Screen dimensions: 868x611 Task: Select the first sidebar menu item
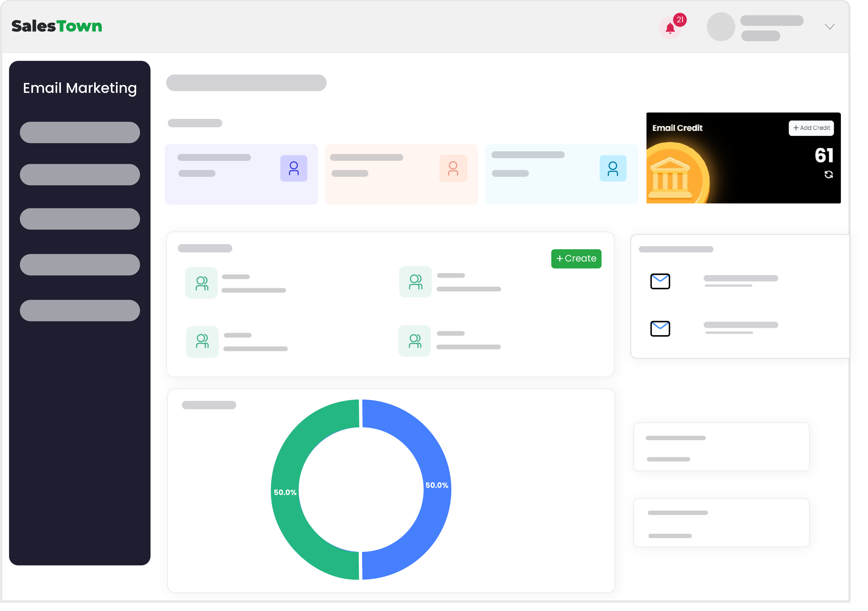tap(80, 132)
